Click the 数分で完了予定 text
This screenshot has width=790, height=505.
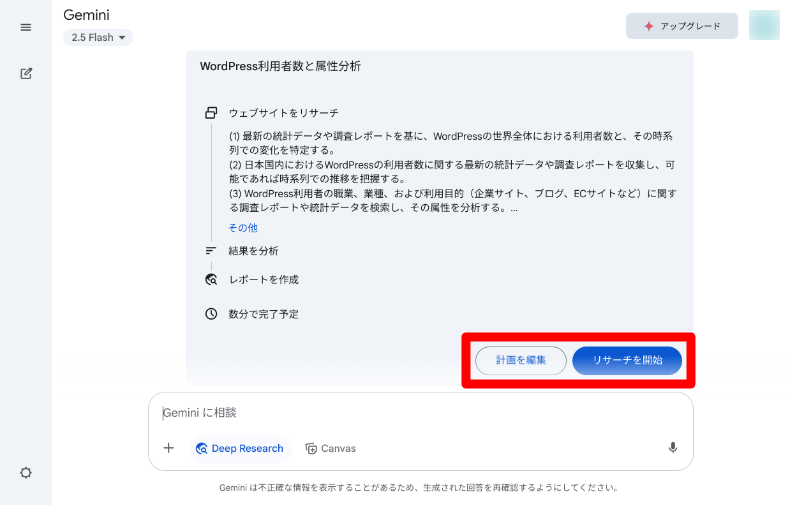(264, 314)
